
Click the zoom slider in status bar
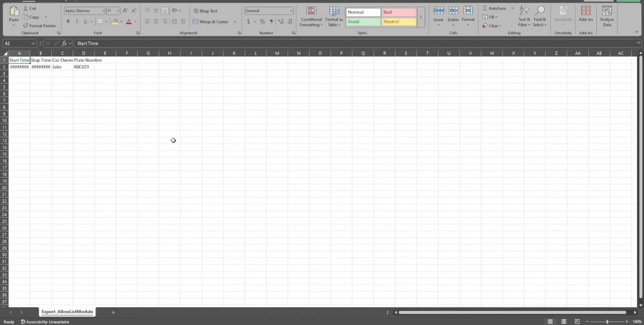click(x=607, y=321)
